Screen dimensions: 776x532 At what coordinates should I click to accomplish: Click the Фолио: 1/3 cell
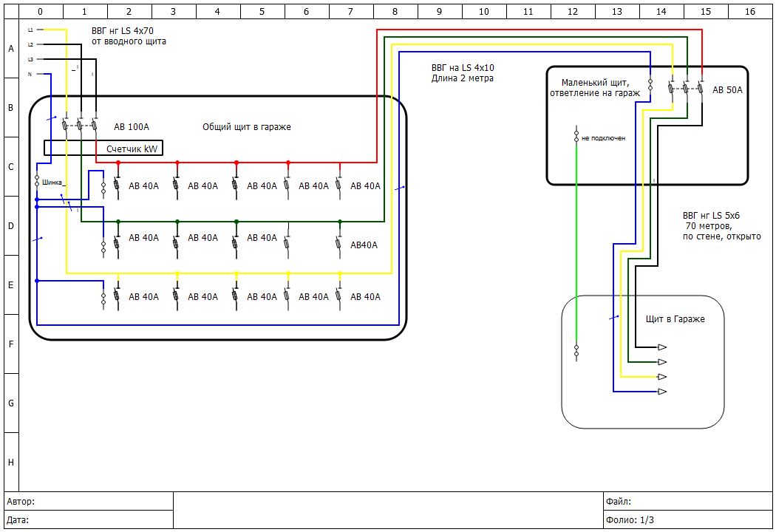(687, 520)
